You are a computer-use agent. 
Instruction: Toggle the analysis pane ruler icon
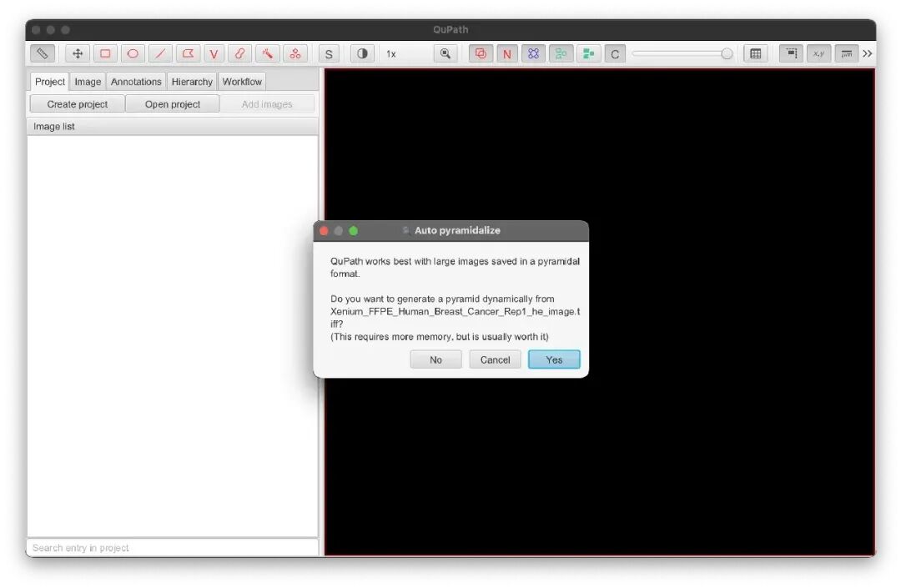tap(43, 53)
